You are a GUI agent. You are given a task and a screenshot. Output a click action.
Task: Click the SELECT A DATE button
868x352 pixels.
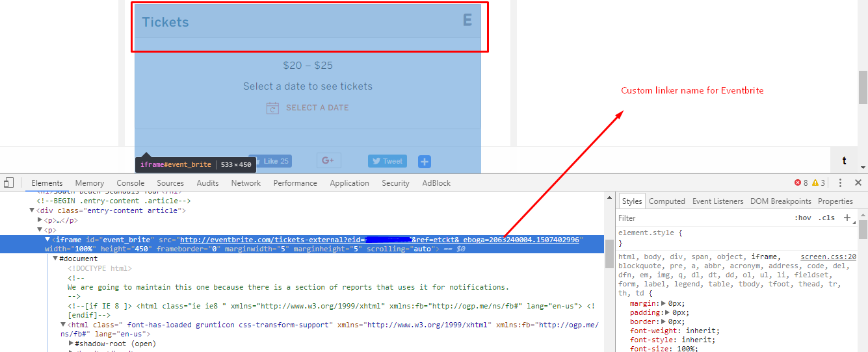(x=308, y=108)
